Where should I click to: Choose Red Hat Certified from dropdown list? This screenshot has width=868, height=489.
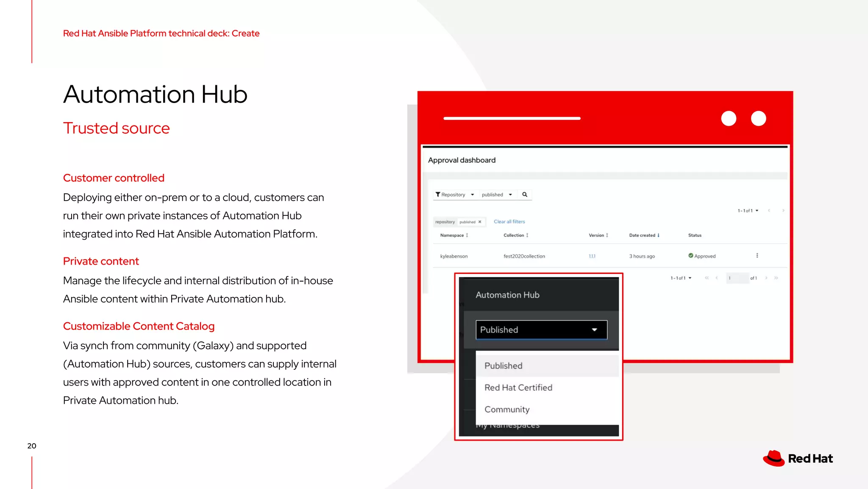518,388
